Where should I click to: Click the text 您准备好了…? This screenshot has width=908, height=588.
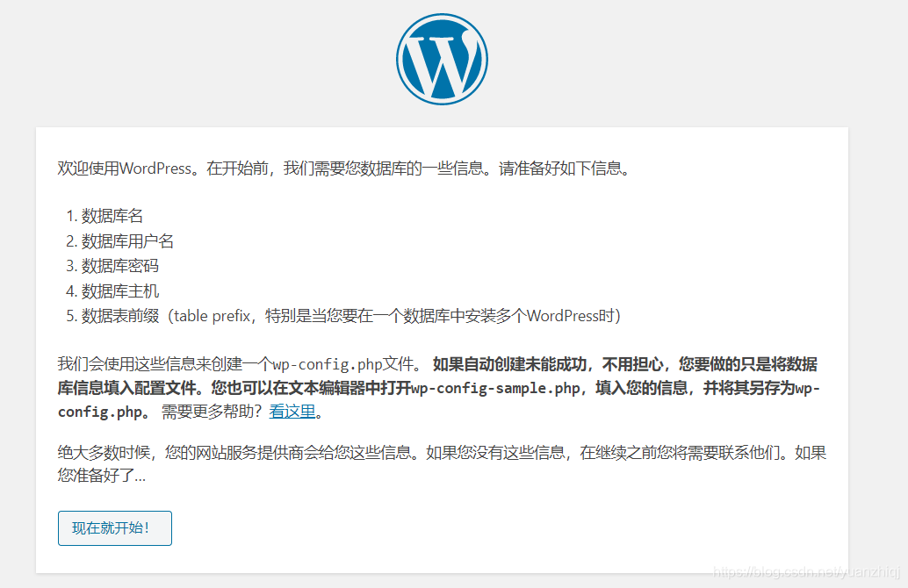coord(102,475)
